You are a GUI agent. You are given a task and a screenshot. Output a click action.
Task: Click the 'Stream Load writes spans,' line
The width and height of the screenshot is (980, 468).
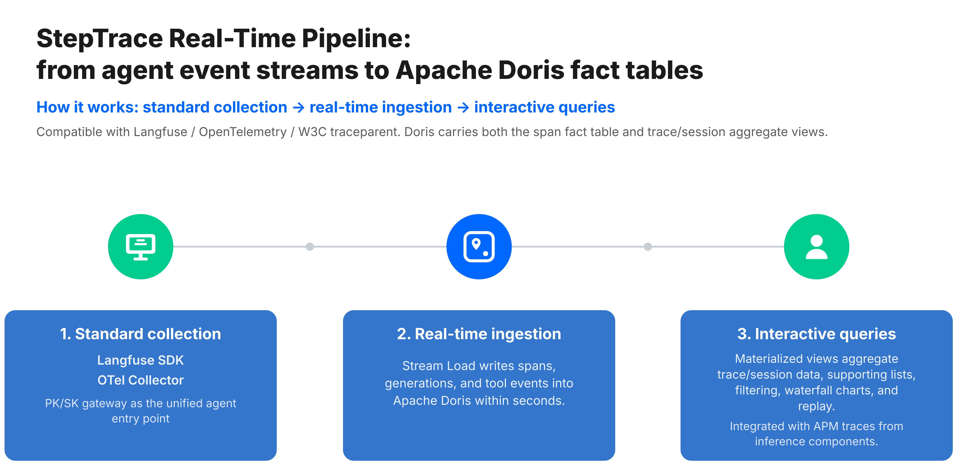click(x=479, y=366)
